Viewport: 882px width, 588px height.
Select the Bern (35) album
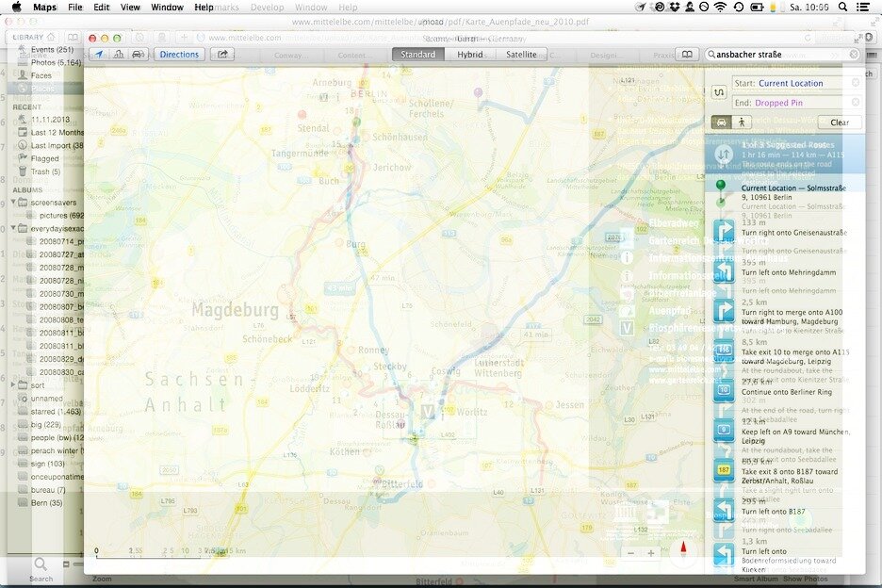click(46, 502)
